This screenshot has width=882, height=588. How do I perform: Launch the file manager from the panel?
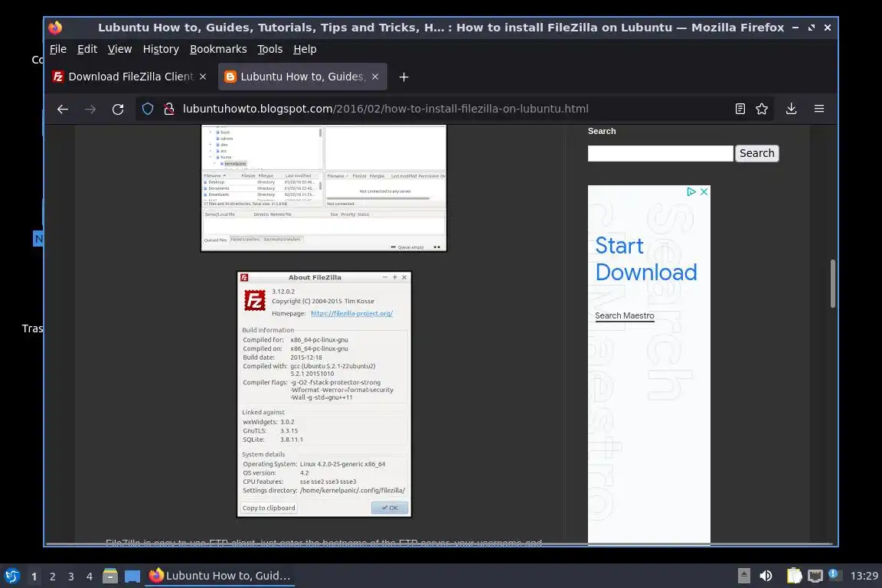(110, 576)
